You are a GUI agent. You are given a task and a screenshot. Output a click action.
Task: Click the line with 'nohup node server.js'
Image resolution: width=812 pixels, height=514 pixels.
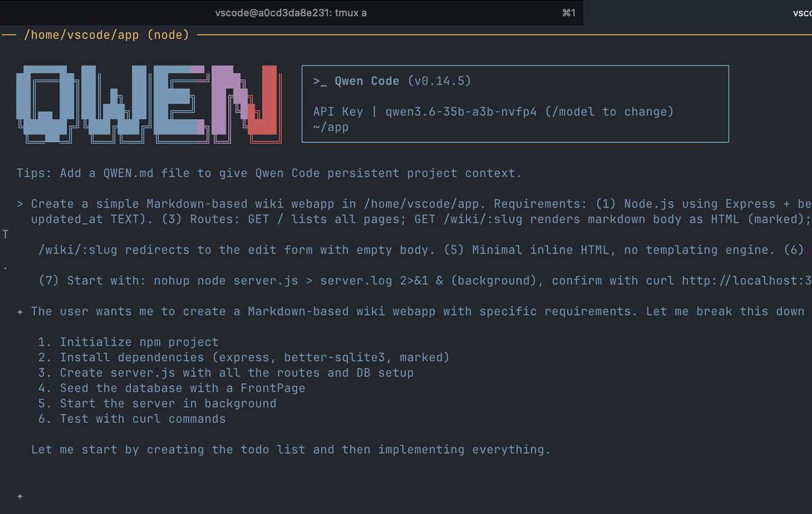425,281
